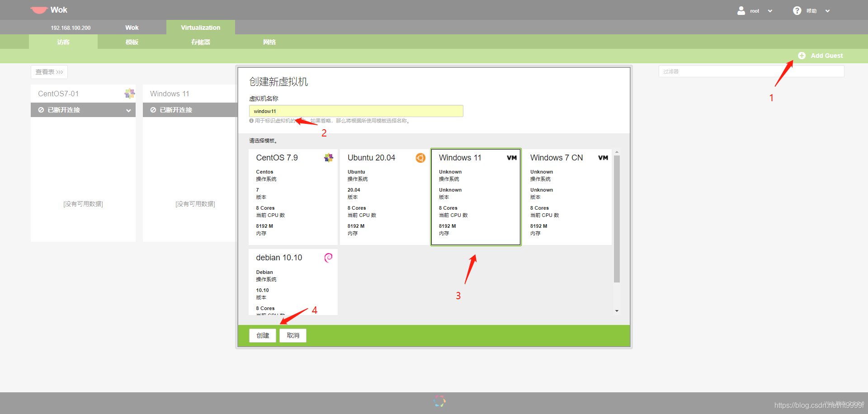Click the CentOS7-01 guest name
The image size is (868, 414).
click(x=58, y=94)
